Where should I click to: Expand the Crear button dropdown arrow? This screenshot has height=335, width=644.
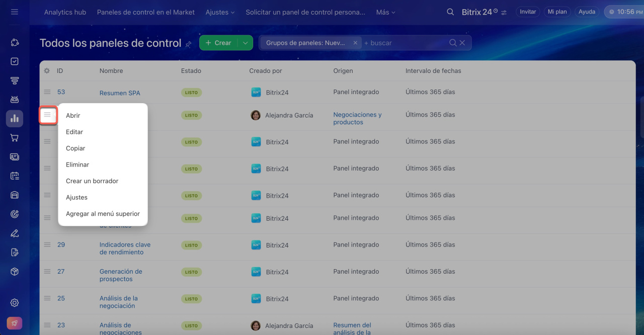pyautogui.click(x=245, y=43)
